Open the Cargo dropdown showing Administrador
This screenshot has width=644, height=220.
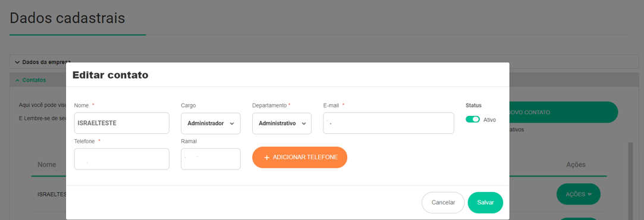[x=211, y=123]
